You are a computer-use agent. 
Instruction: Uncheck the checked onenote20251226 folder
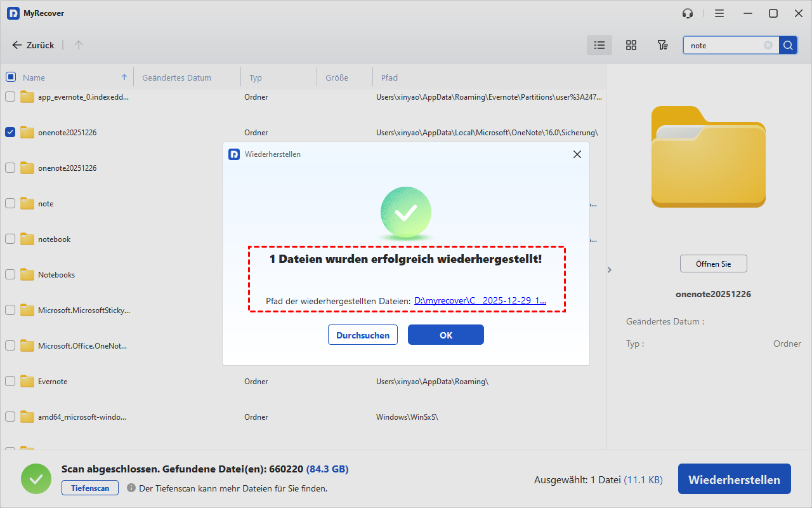click(x=11, y=132)
